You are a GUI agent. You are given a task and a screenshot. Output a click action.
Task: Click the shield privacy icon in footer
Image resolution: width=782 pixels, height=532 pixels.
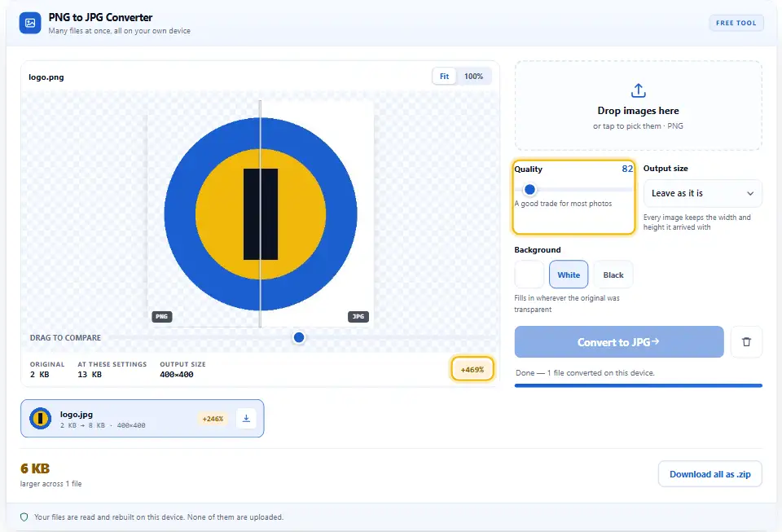[x=24, y=517]
